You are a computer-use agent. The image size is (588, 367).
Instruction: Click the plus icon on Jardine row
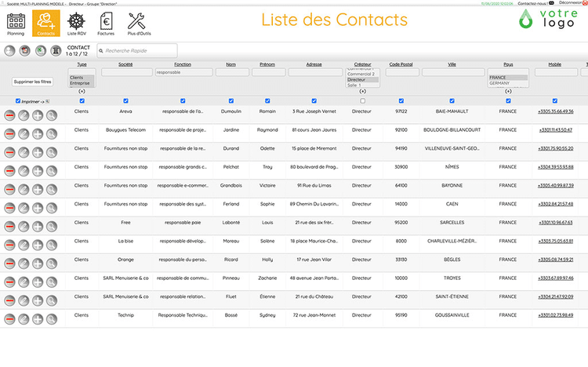pos(38,134)
